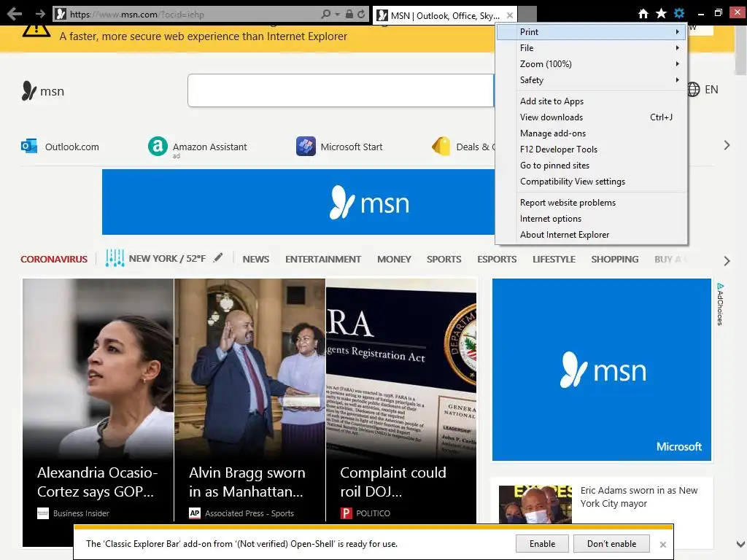Viewport: 747px width, 560px height.
Task: Select Report website problems
Action: click(x=591, y=203)
